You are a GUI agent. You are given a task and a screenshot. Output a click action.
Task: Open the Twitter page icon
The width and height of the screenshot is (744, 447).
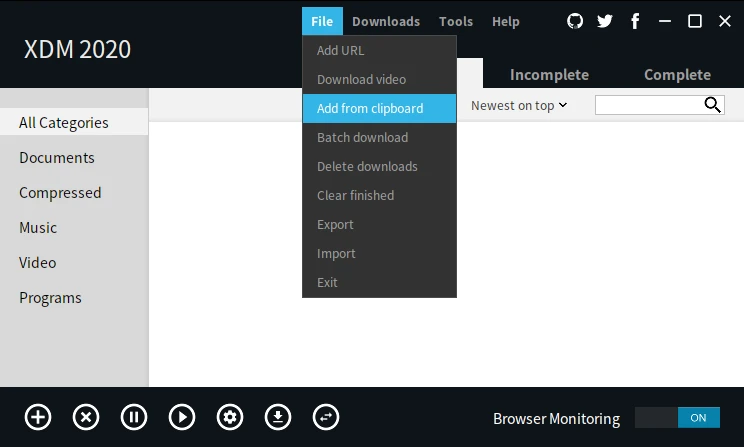(x=605, y=21)
